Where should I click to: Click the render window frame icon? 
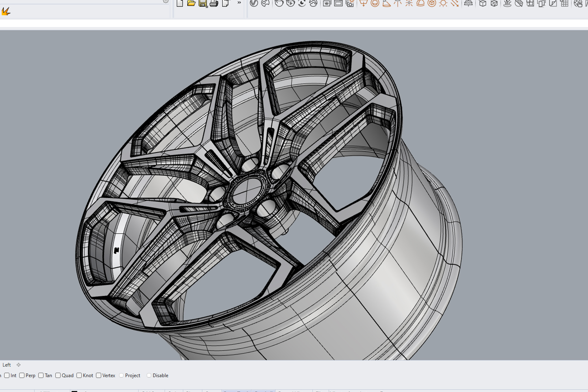[338, 3]
